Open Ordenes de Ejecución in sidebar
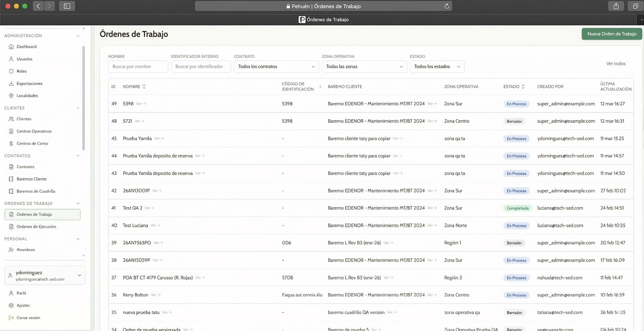644x331 pixels. 36,227
